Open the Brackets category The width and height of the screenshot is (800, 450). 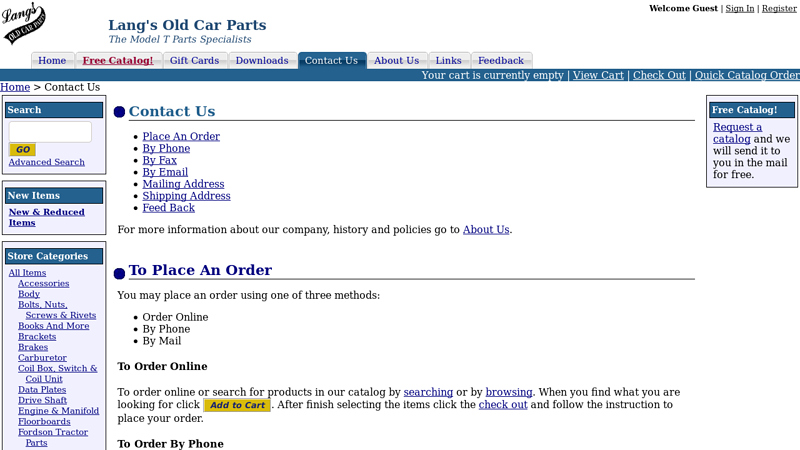pyautogui.click(x=37, y=337)
